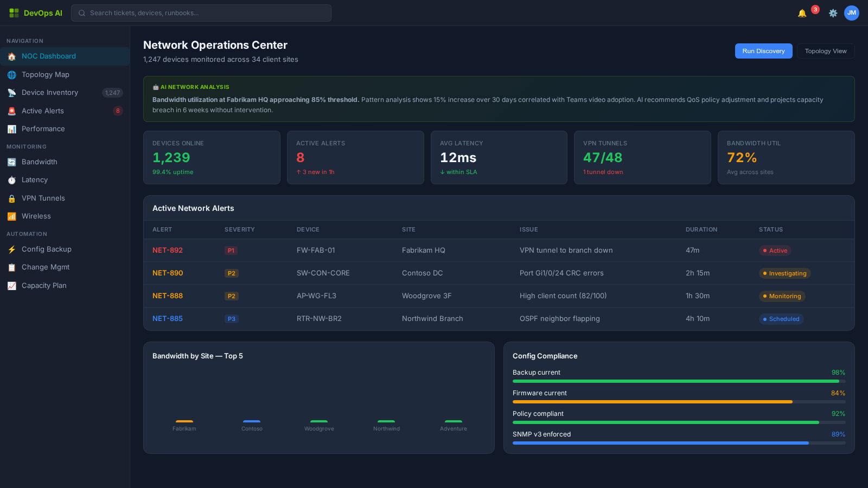Select the Performance chart icon
This screenshot has width=868, height=488.
12,129
